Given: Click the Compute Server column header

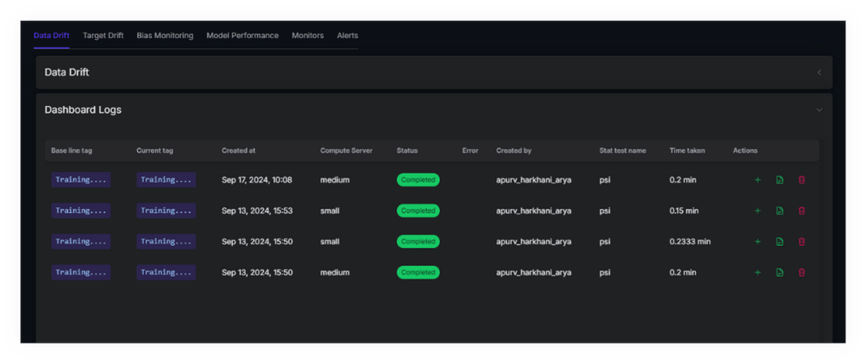Looking at the screenshot, I should pos(347,150).
